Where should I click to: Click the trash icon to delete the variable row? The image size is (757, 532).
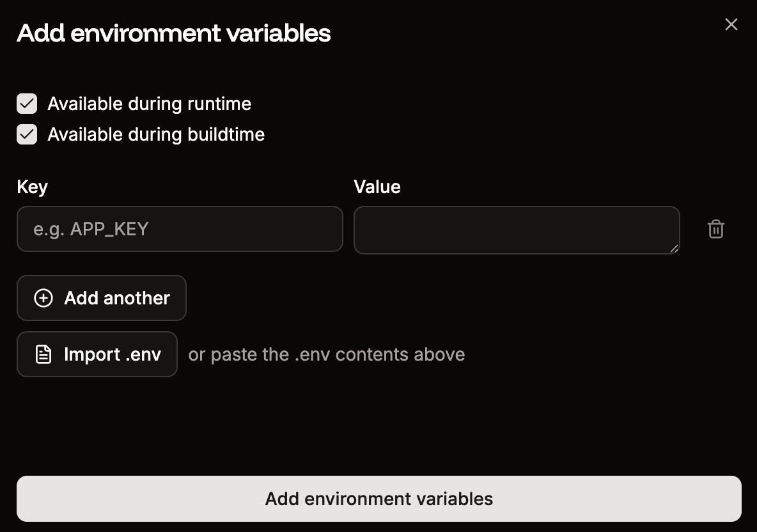[716, 229]
